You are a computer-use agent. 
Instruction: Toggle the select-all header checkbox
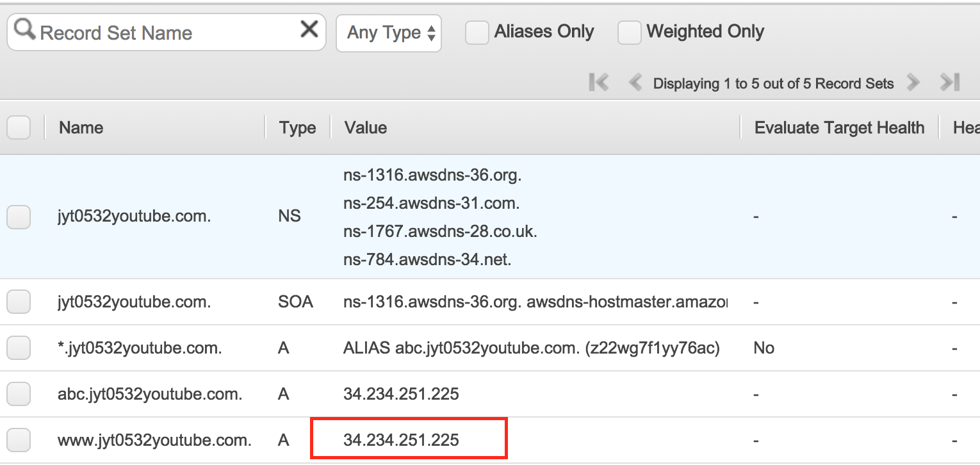pos(19,128)
